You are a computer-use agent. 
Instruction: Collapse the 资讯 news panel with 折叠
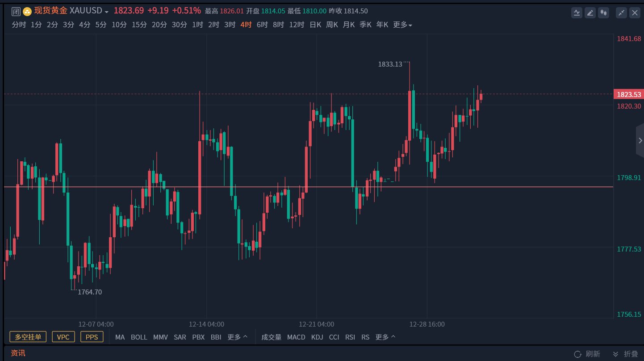point(625,354)
